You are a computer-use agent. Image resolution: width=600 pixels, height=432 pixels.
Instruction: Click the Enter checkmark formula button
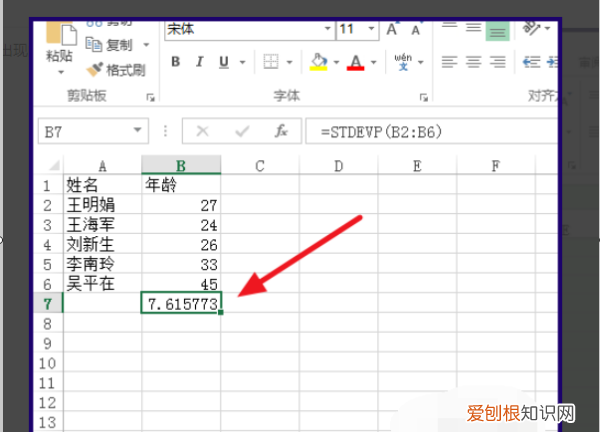click(x=242, y=132)
